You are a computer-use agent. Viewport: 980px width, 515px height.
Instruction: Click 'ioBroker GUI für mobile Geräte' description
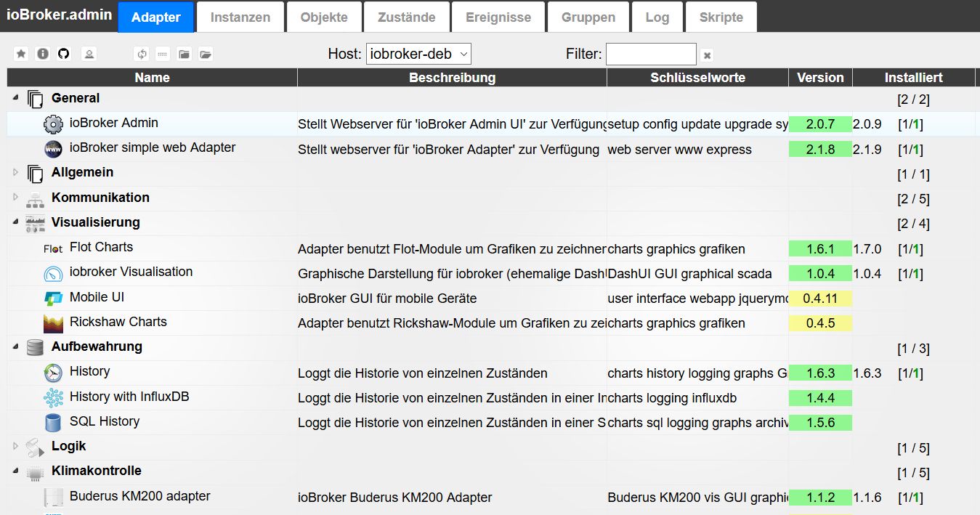[387, 299]
